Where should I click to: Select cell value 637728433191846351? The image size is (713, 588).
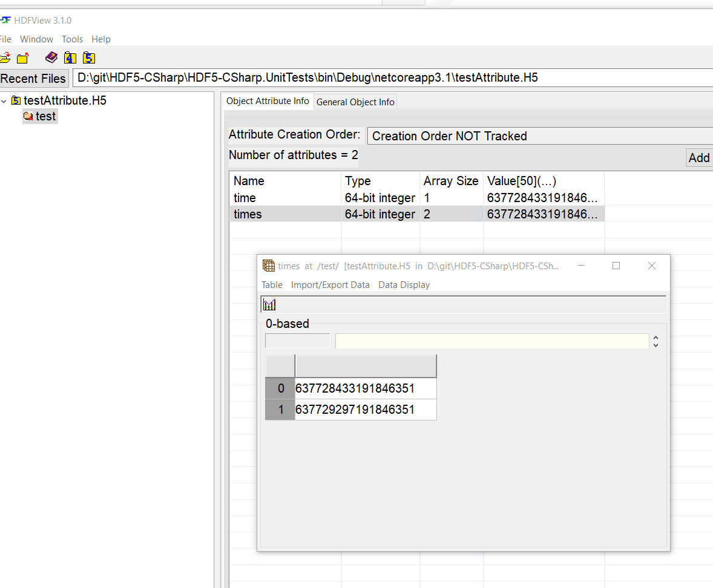[366, 388]
